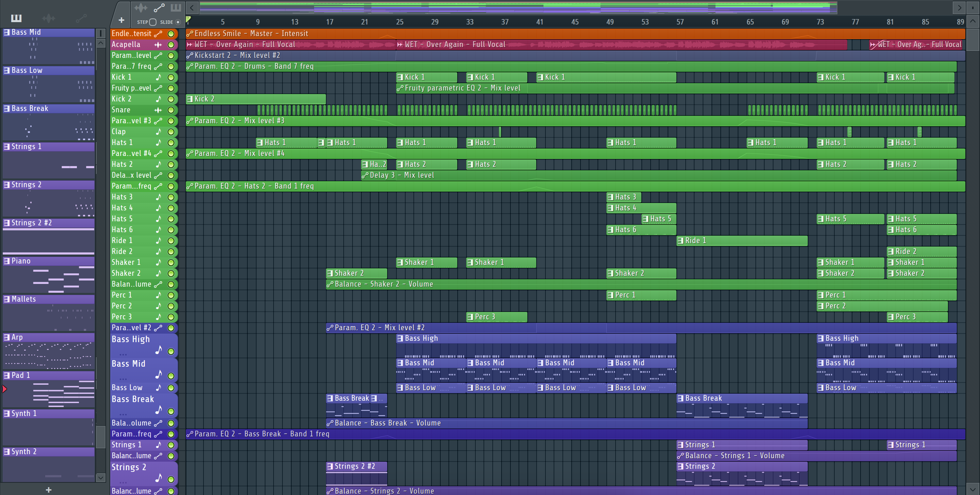Mute the Strings 1 track
Viewport: 980px width, 495px height.
[171, 445]
